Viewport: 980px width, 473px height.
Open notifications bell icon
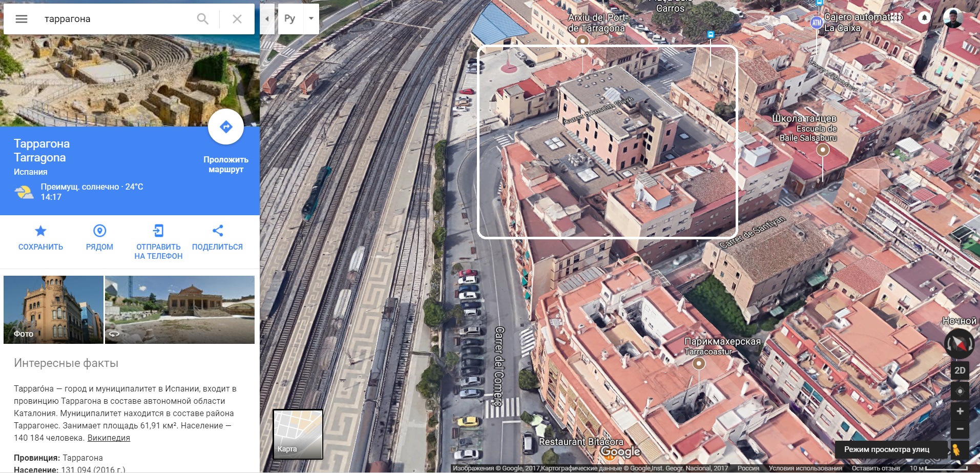click(924, 17)
